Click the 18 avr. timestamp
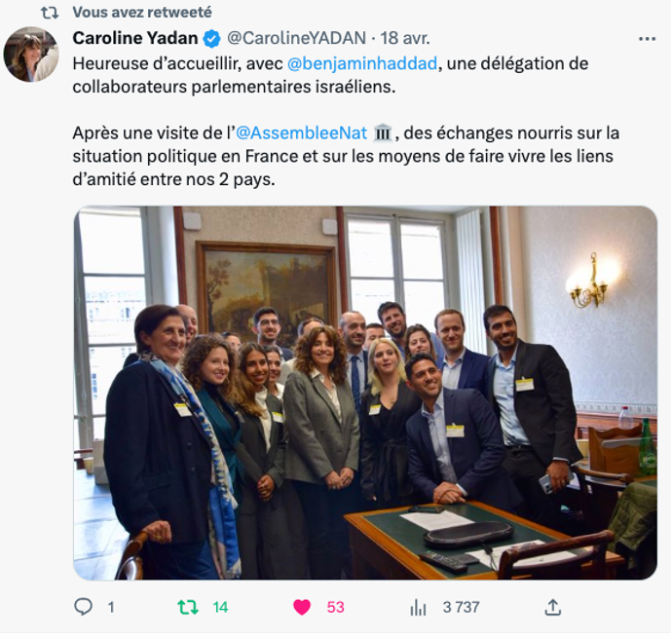This screenshot has width=672, height=639. point(405,38)
